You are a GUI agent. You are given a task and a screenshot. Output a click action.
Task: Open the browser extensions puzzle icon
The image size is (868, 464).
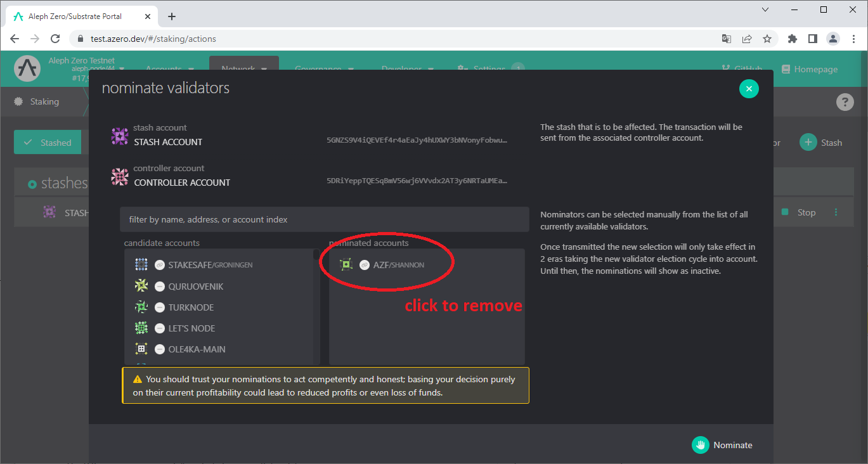pyautogui.click(x=792, y=39)
